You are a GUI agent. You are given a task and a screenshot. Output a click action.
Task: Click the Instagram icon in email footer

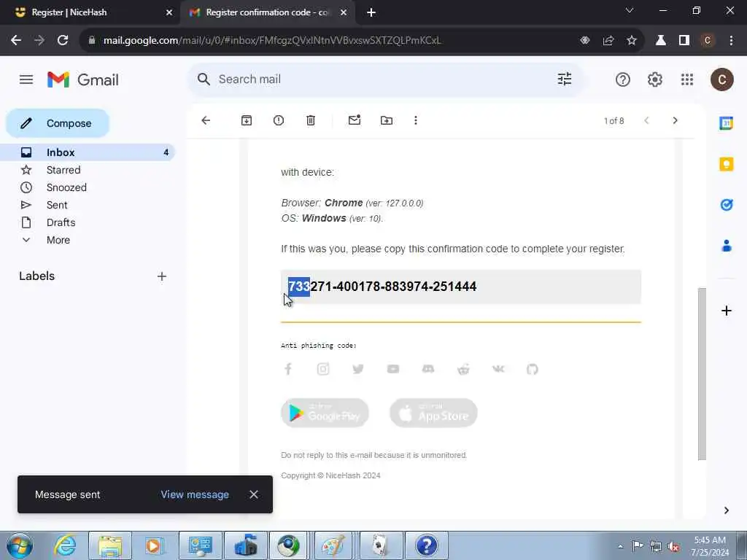(x=323, y=369)
